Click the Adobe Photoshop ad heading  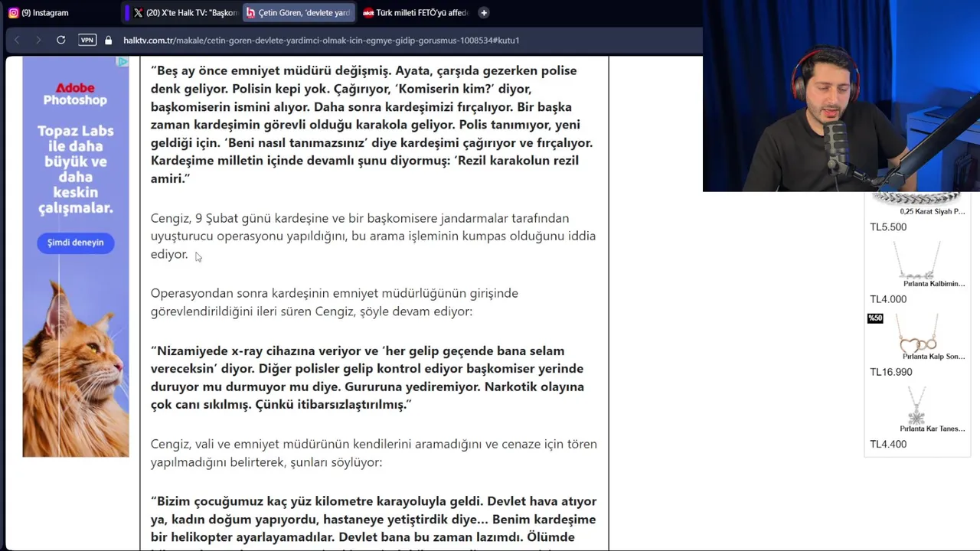[75, 94]
